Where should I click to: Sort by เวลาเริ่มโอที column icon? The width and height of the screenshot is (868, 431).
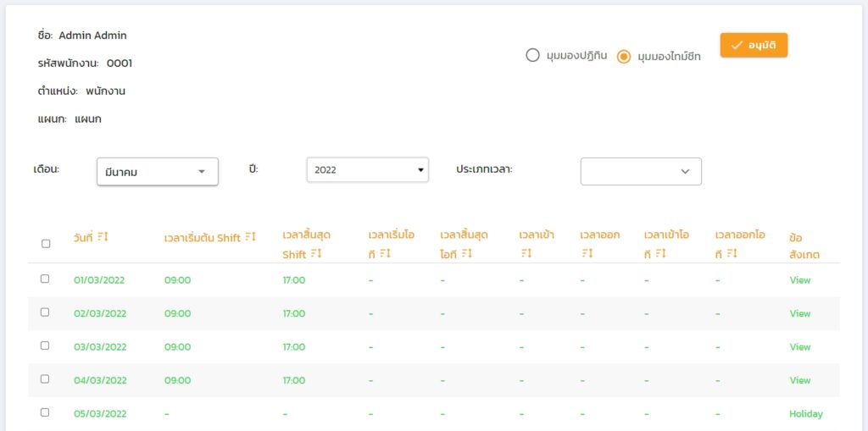click(385, 254)
